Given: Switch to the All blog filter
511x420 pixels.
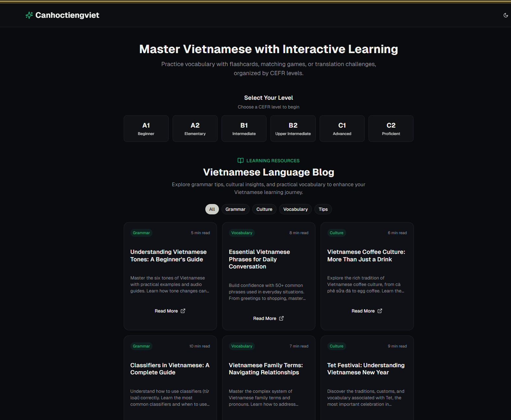Looking at the screenshot, I should pyautogui.click(x=212, y=209).
